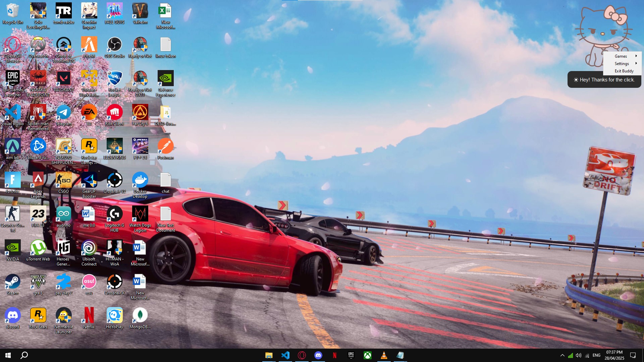The width and height of the screenshot is (644, 362).
Task: Open the Xbox app from taskbar
Action: (x=367, y=355)
